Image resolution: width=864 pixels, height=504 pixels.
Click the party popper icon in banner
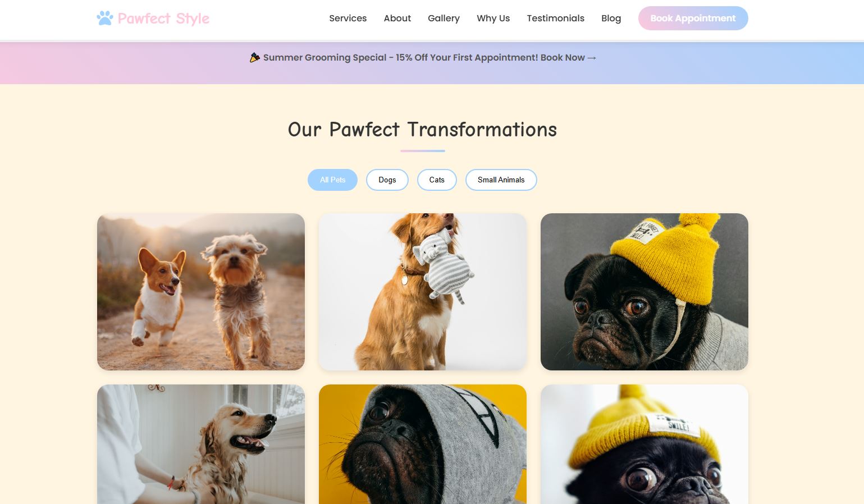255,57
